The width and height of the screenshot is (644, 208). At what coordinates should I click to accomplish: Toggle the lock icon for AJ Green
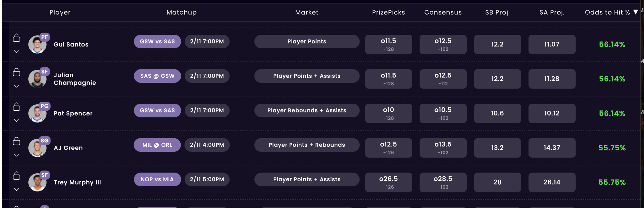tap(17, 141)
